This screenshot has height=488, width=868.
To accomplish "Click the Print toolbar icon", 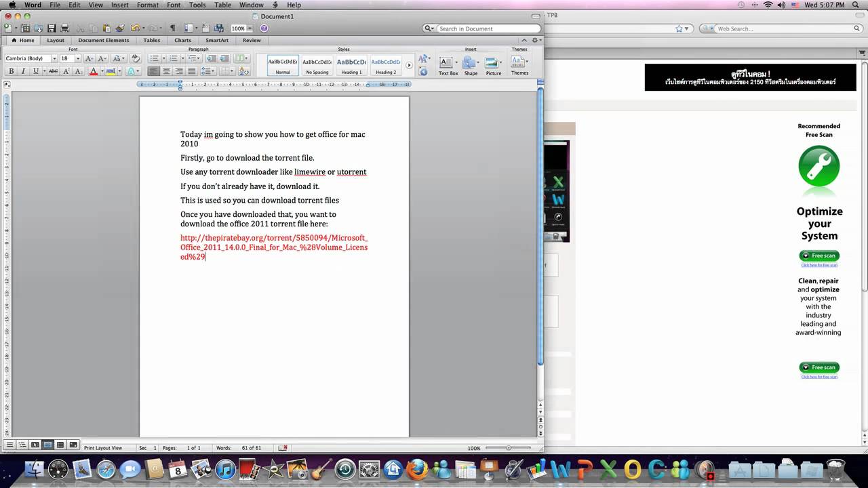I will pyautogui.click(x=65, y=28).
